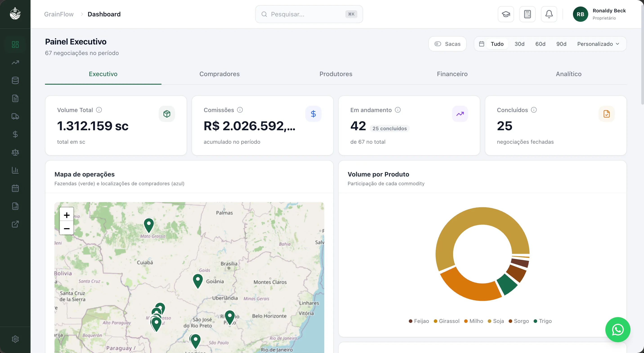Toggle Feijao in the chart legend
The image size is (644, 353).
pos(419,321)
